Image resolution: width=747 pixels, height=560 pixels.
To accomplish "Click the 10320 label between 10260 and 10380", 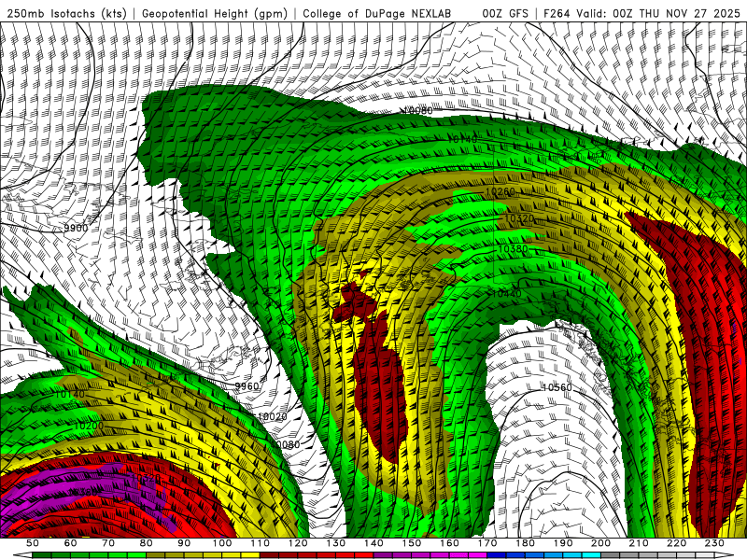I will [x=519, y=219].
